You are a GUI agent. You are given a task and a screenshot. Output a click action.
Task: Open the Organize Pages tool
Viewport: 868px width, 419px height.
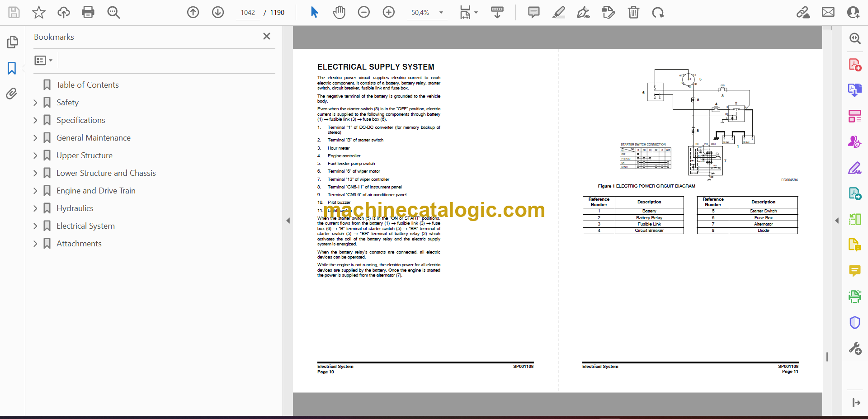click(x=855, y=116)
